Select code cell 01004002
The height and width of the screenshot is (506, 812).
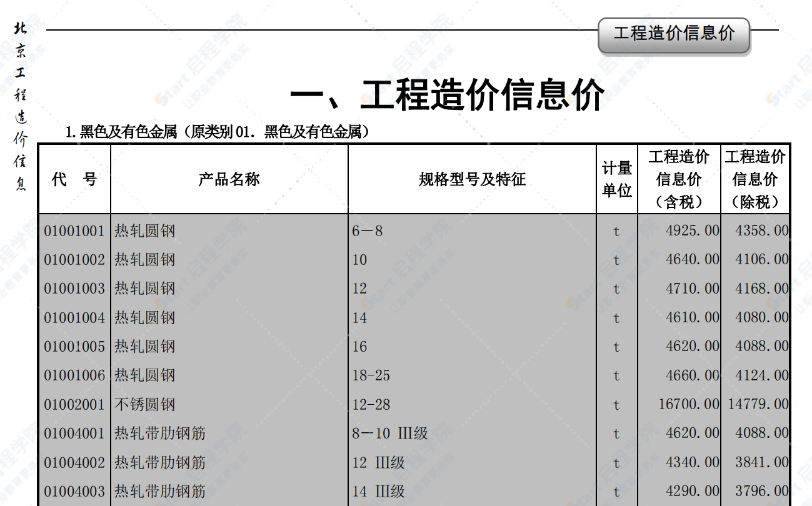pyautogui.click(x=74, y=463)
